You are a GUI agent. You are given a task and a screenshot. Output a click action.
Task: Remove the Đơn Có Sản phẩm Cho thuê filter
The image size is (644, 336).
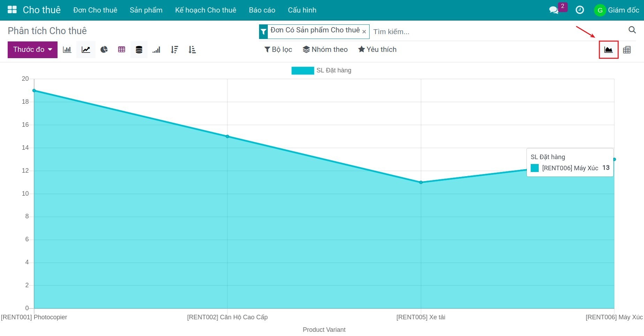click(364, 32)
